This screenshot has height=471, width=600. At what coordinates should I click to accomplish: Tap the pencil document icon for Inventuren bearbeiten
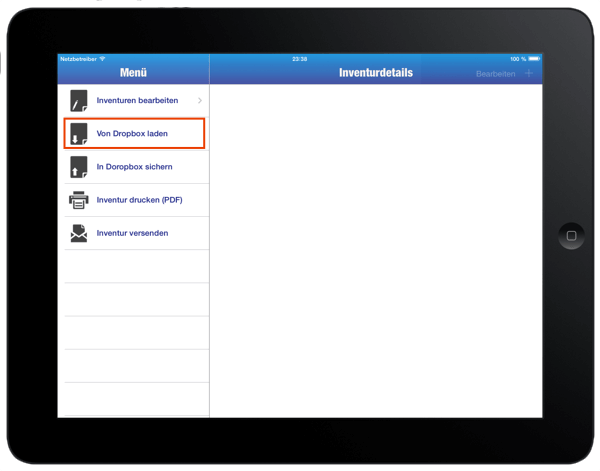(79, 101)
